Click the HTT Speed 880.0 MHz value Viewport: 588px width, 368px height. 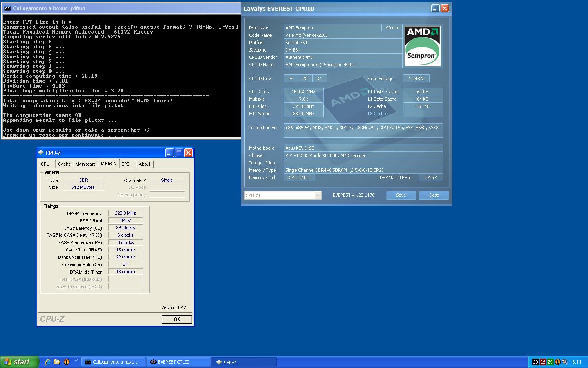click(303, 114)
